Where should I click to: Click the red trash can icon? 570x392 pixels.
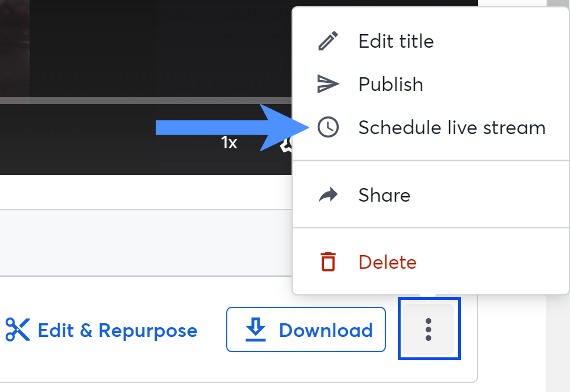pyautogui.click(x=328, y=262)
